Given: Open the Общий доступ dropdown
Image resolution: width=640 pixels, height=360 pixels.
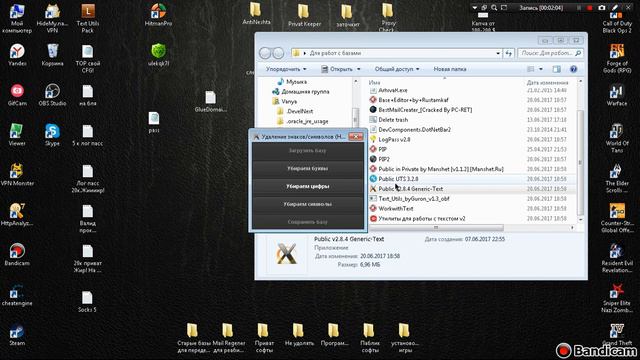Looking at the screenshot, I should click(x=397, y=69).
